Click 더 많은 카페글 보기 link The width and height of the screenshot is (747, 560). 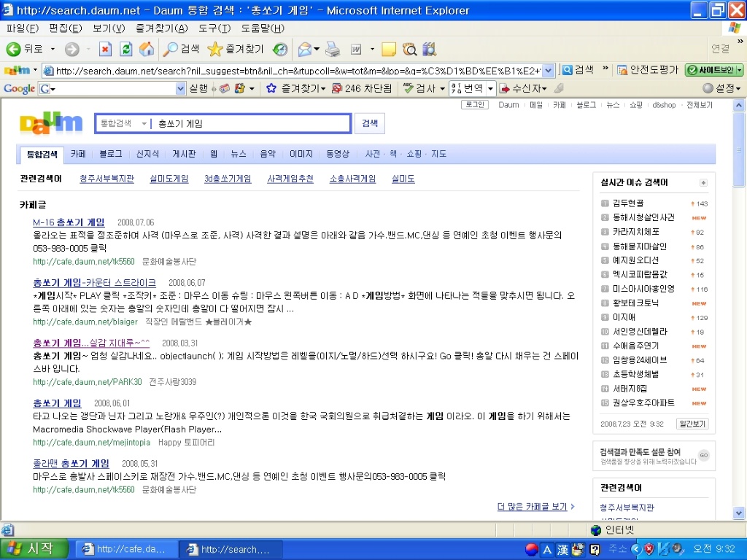532,507
